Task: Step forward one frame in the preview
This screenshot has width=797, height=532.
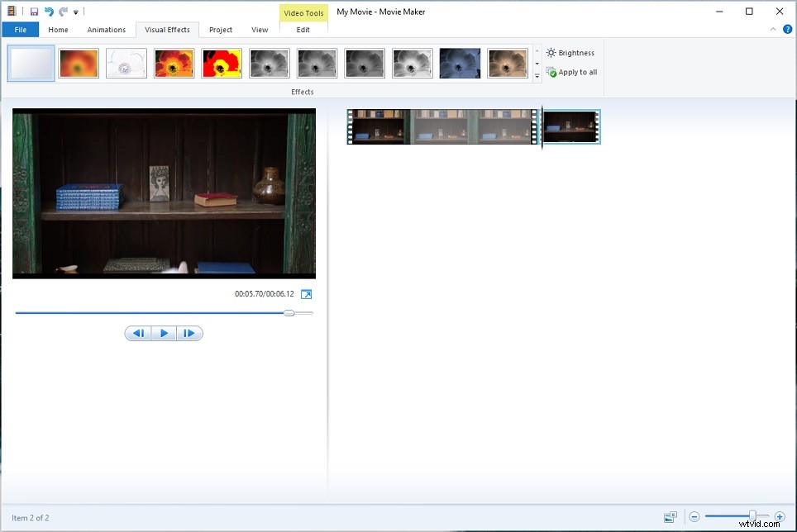Action: 189,333
